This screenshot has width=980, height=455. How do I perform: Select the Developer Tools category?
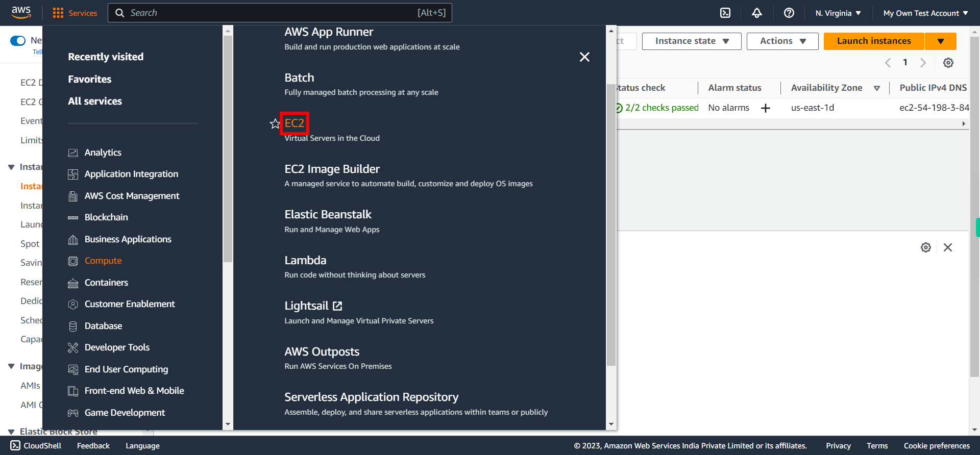117,347
